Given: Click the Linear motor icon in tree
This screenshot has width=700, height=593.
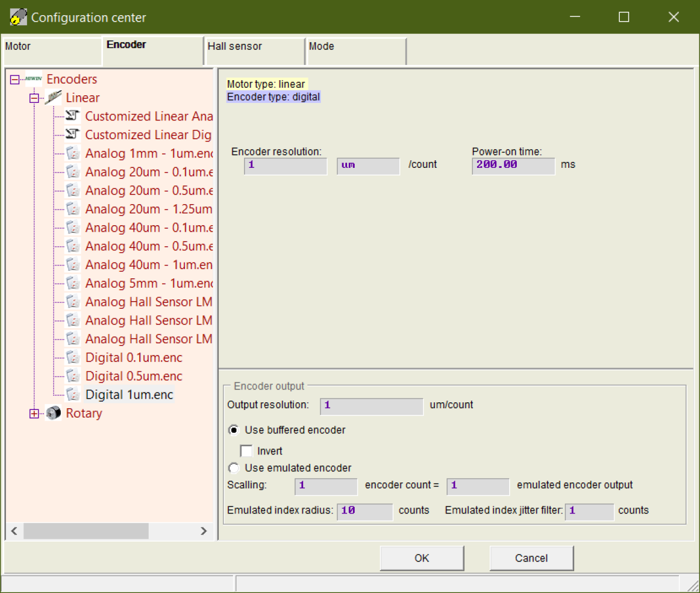Looking at the screenshot, I should (x=53, y=98).
